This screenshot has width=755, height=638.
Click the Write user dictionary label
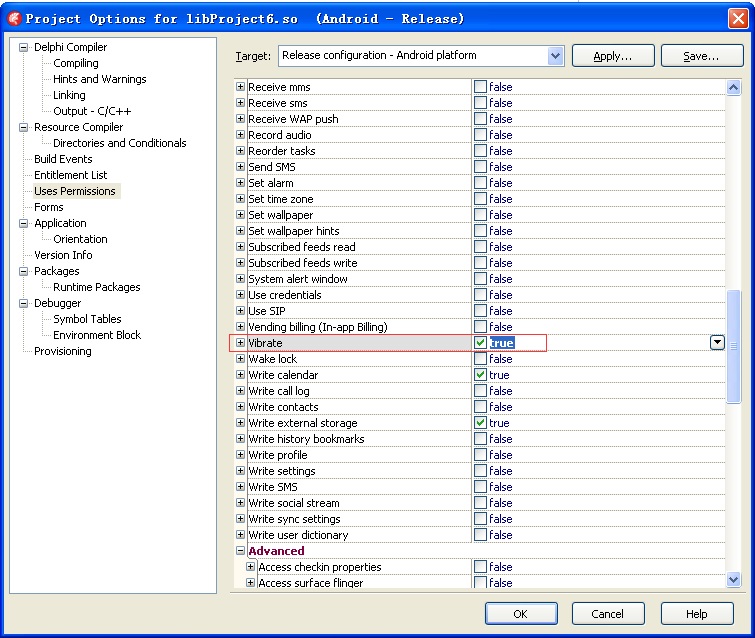click(x=298, y=535)
